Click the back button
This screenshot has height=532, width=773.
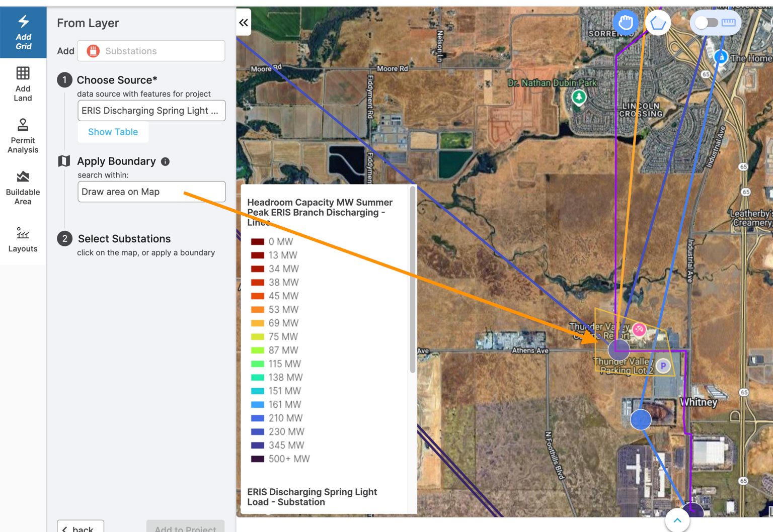coord(80,527)
